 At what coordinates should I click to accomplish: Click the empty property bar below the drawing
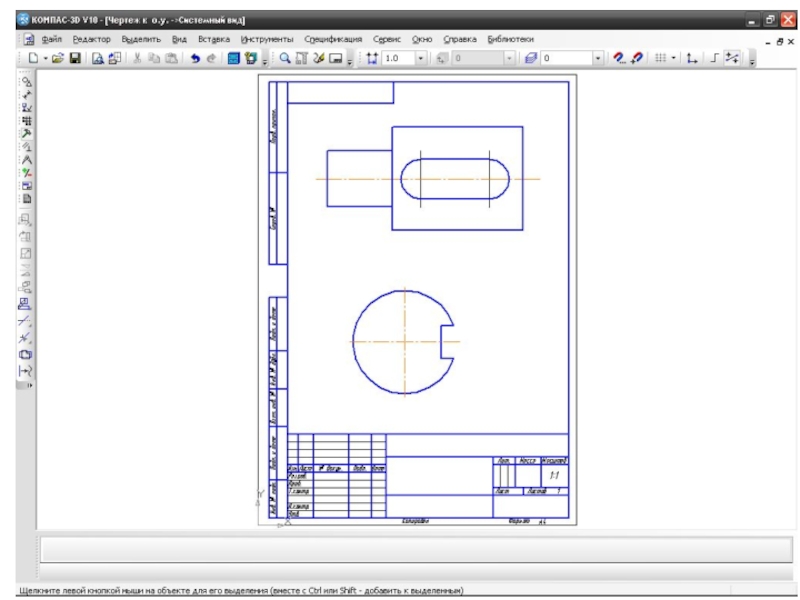pyautogui.click(x=415, y=549)
